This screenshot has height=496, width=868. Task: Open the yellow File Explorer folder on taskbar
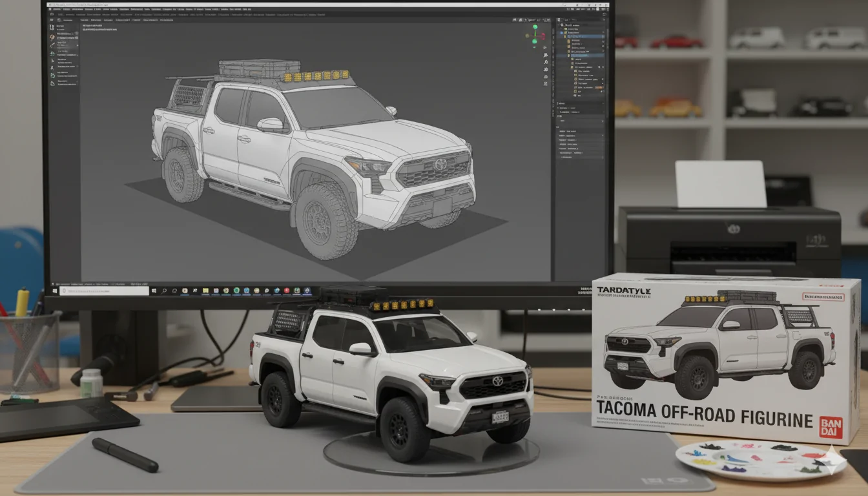coord(206,291)
